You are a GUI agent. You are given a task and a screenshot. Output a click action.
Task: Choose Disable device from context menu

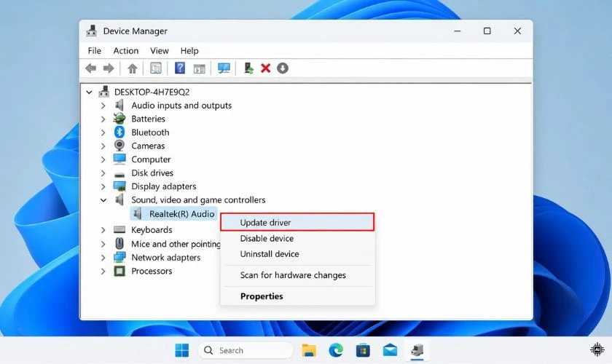pyautogui.click(x=297, y=238)
